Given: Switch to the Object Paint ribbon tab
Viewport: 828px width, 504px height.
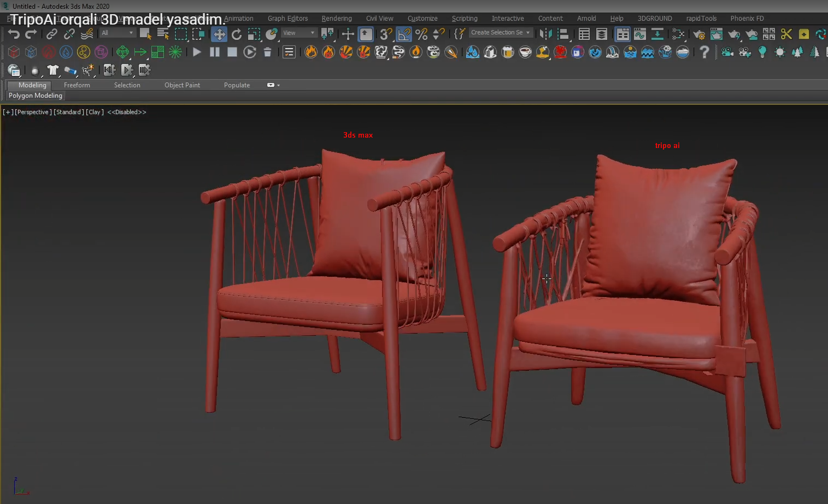Looking at the screenshot, I should point(182,85).
